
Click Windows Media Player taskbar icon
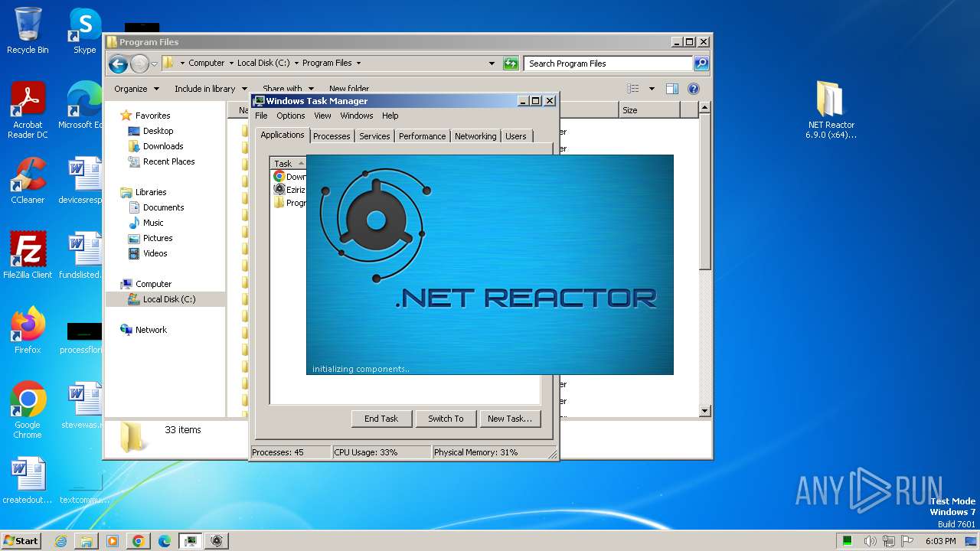point(113,541)
